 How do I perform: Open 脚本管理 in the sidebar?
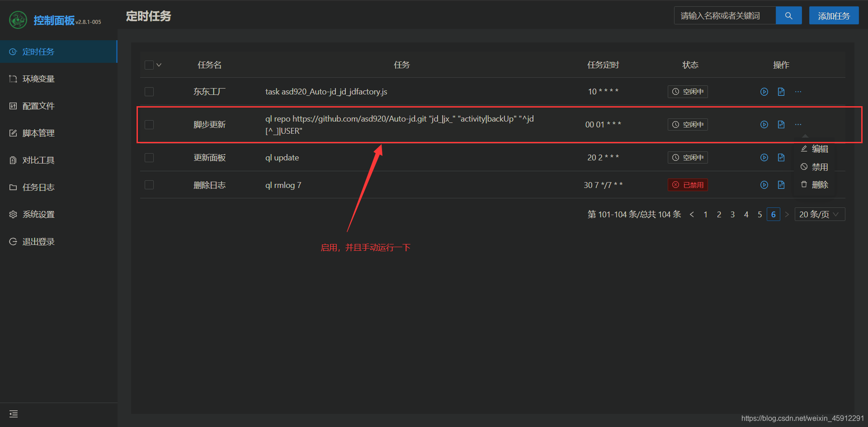coord(58,133)
